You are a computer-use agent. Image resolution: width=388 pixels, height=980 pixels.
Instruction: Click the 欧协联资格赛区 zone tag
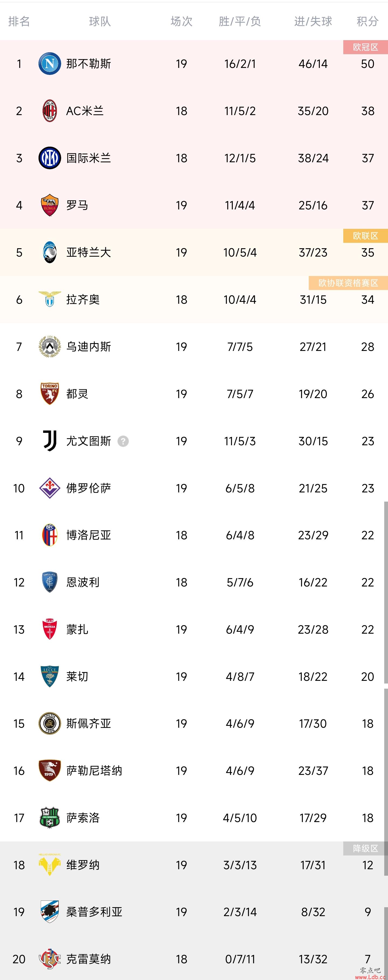point(348,283)
